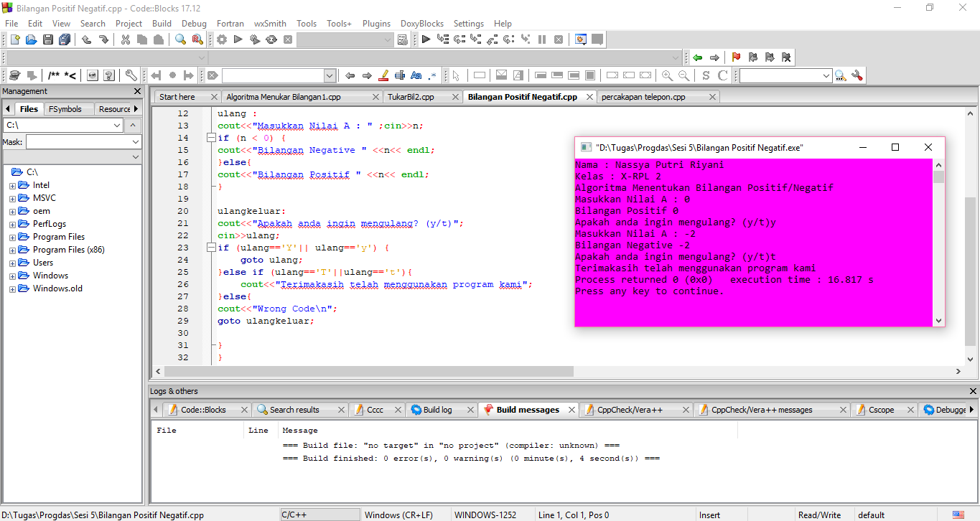Toggle source view with the S icon
Screen dimensions: 980x521
706,75
